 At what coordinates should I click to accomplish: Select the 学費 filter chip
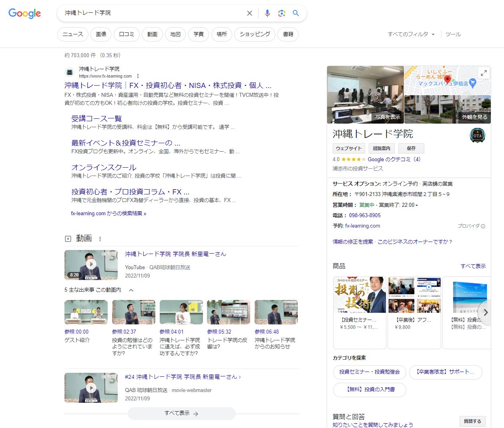click(x=199, y=34)
